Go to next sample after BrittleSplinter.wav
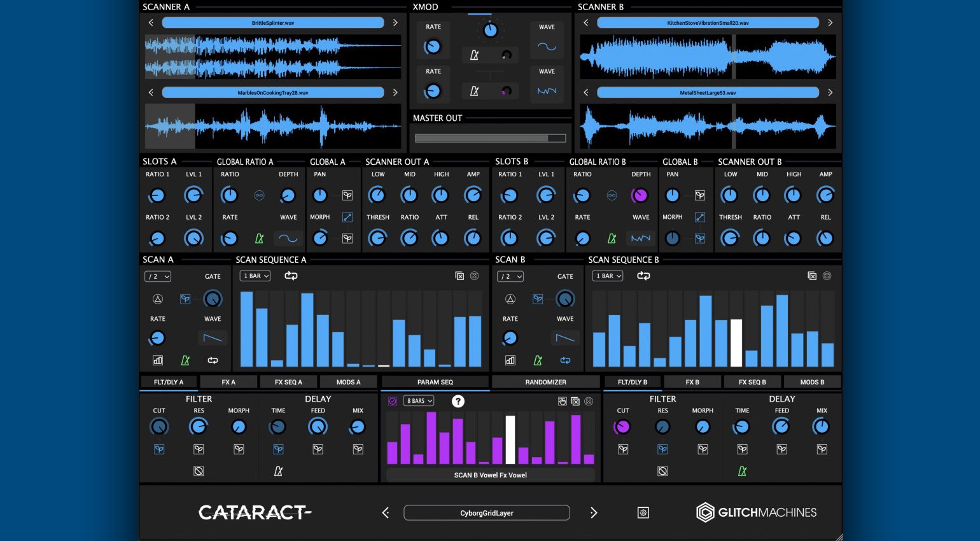980x541 pixels. 395,23
